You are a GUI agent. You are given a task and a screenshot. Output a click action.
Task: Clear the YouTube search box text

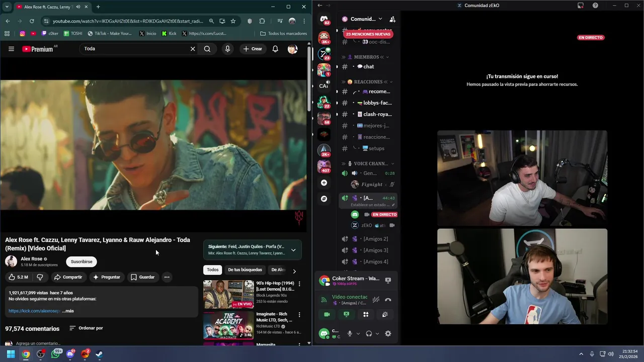tap(192, 49)
